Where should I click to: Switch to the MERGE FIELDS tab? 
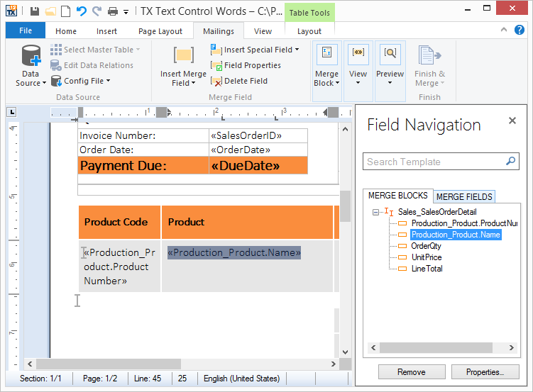pyautogui.click(x=463, y=196)
